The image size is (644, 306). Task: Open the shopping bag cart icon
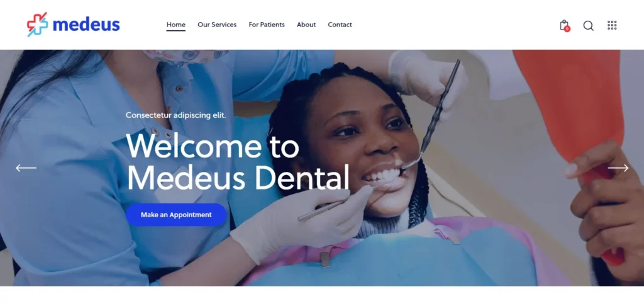coord(564,25)
